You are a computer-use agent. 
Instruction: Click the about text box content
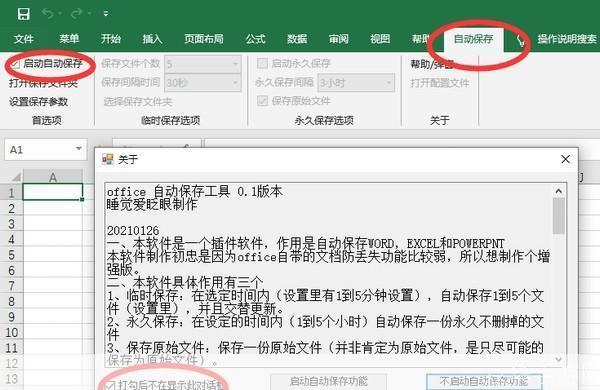tap(329, 275)
